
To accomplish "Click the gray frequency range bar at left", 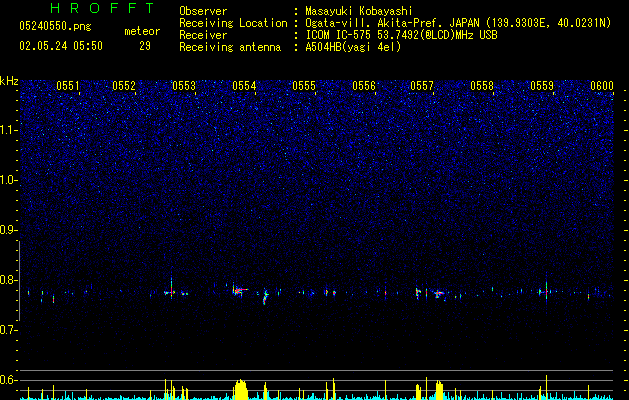I will click(20, 280).
